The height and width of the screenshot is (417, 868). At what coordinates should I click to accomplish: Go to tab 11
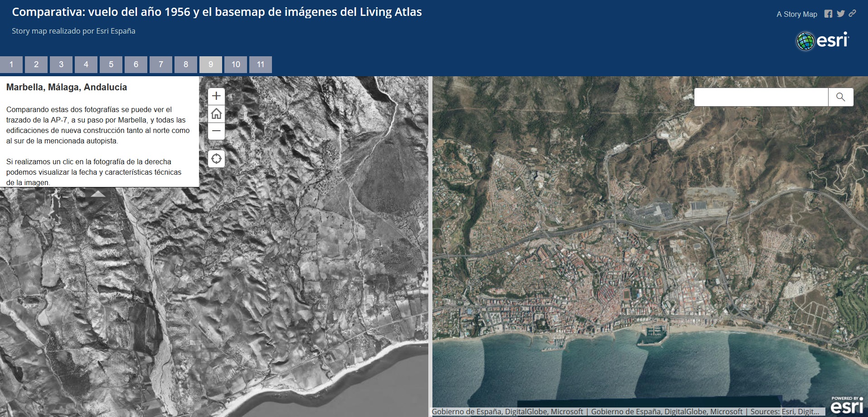261,64
